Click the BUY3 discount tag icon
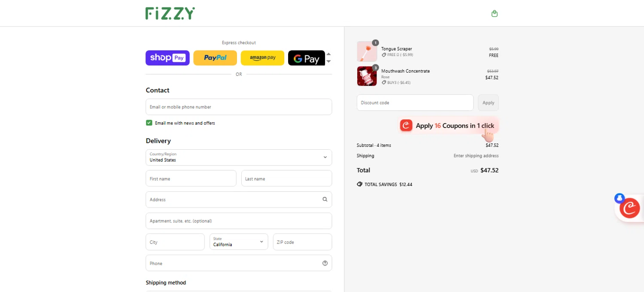The image size is (644, 292). [x=384, y=82]
